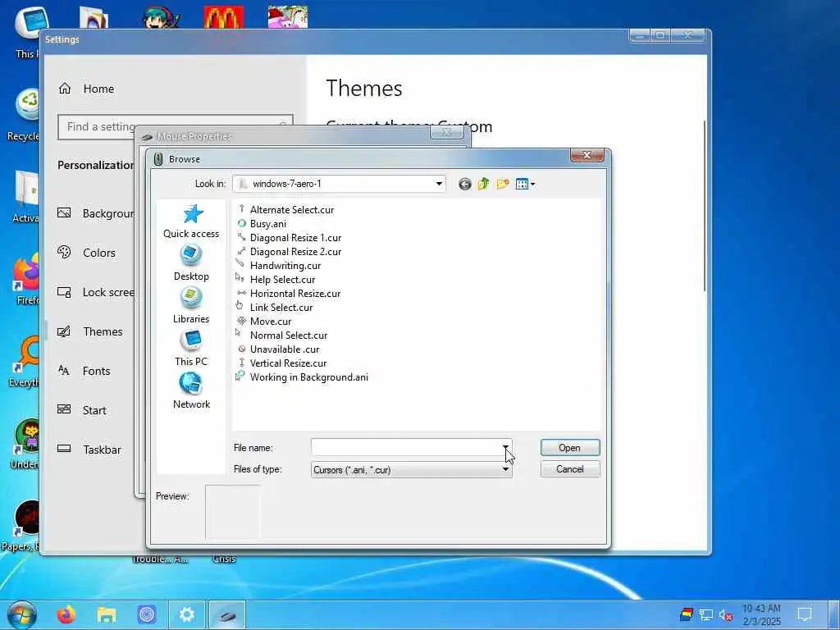The height and width of the screenshot is (630, 840).
Task: Select the Vertical Resize.cur file
Action: (281, 363)
